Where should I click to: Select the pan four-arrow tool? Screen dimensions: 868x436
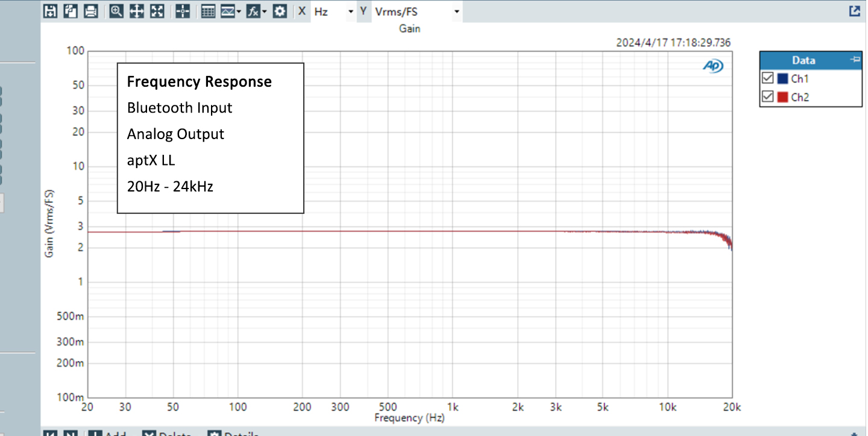pos(137,11)
